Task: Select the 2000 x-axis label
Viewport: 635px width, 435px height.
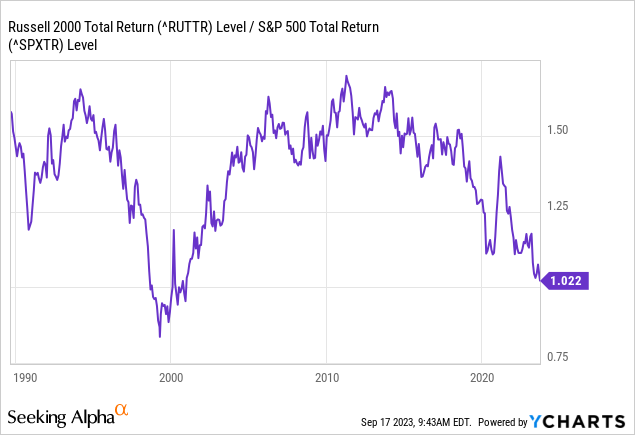Action: click(171, 378)
